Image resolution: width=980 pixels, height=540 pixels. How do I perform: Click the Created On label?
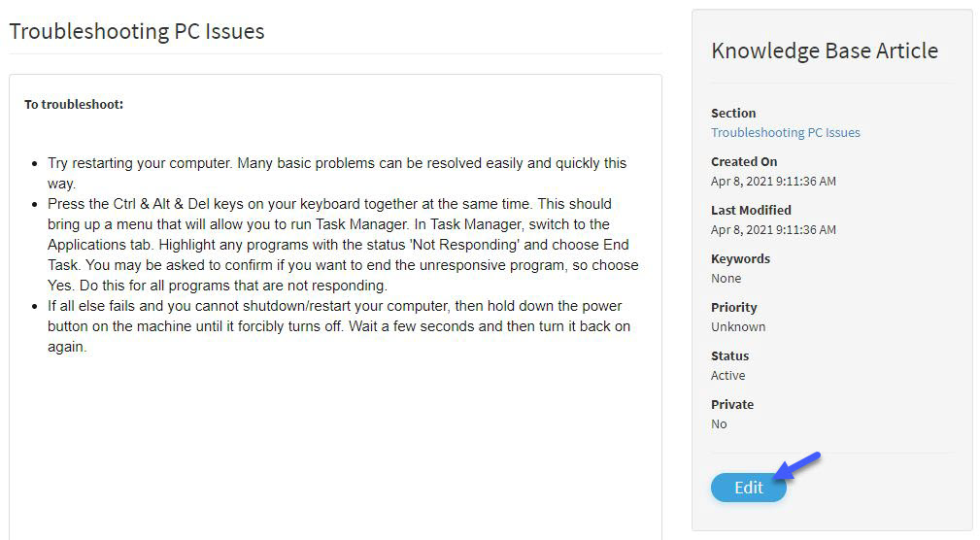[x=744, y=162]
